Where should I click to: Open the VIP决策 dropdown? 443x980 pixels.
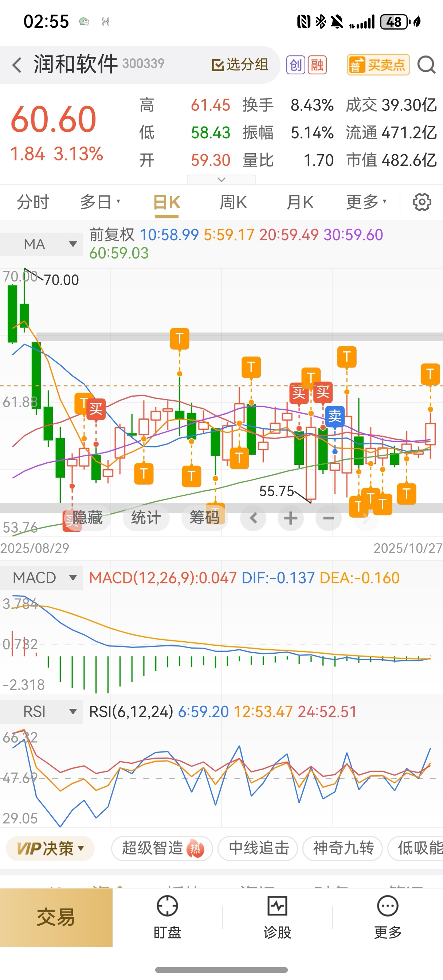[50, 848]
